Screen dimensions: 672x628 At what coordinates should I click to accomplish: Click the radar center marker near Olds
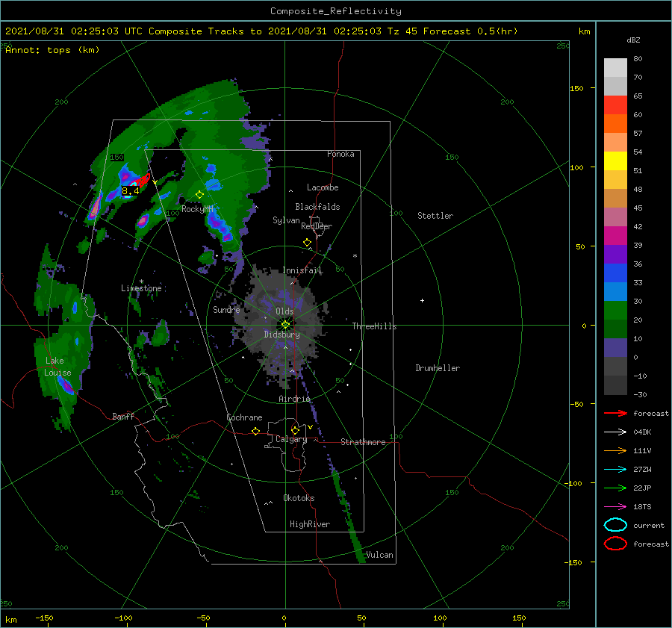coord(285,325)
